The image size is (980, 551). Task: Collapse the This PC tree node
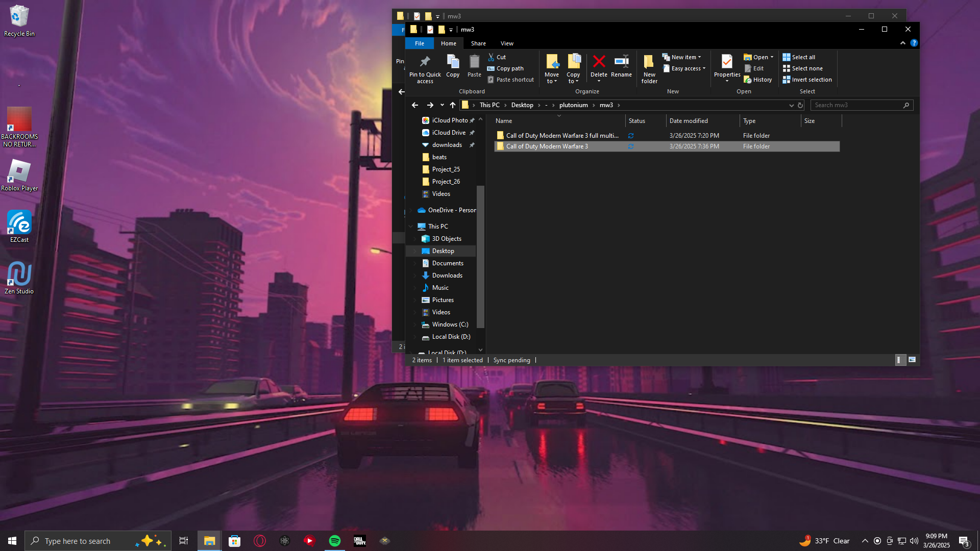(x=411, y=227)
